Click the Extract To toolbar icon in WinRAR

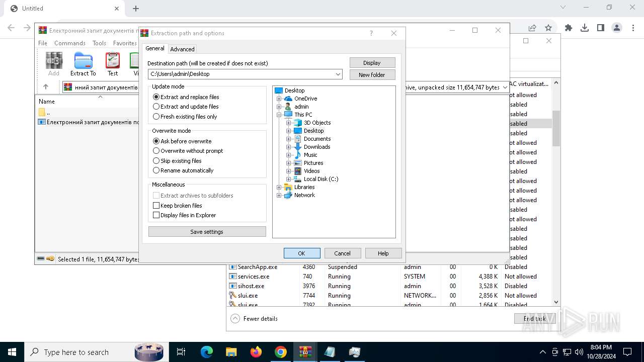83,64
